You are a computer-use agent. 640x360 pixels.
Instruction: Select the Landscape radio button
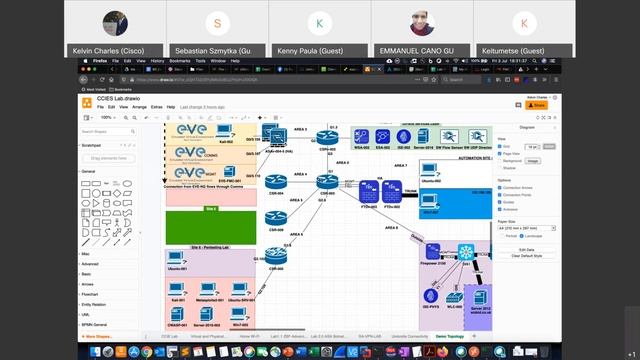522,236
